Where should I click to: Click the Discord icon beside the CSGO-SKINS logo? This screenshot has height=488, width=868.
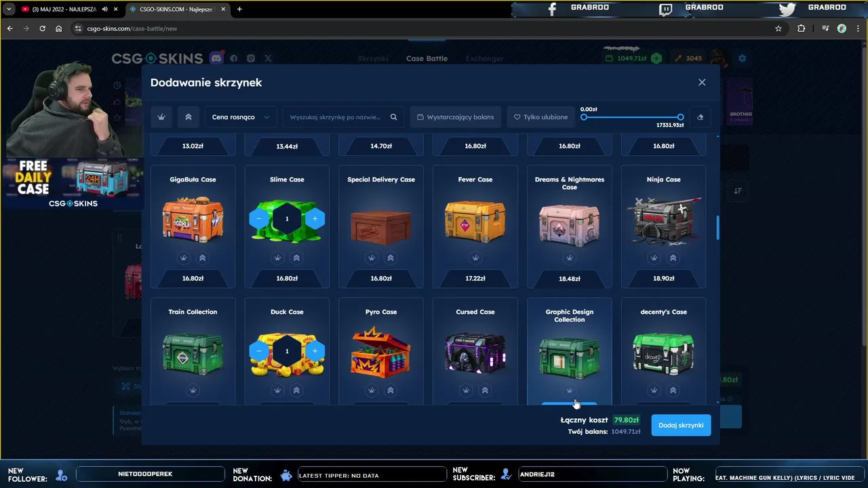pos(216,58)
